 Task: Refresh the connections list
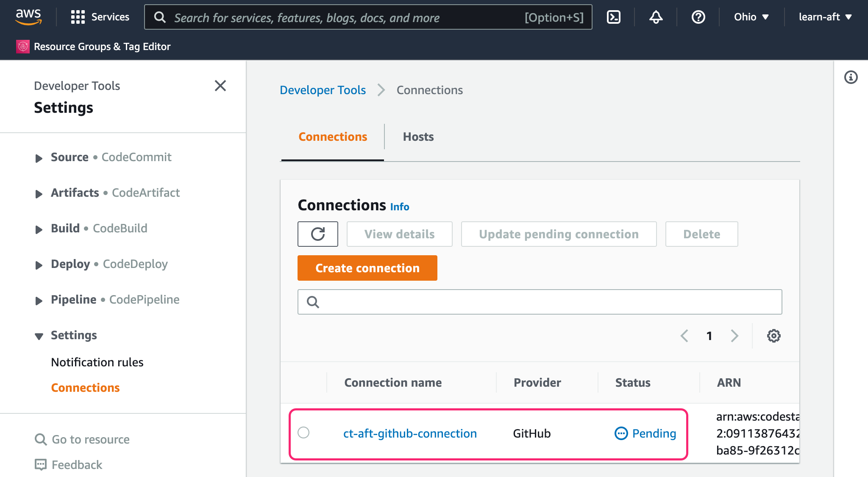317,234
